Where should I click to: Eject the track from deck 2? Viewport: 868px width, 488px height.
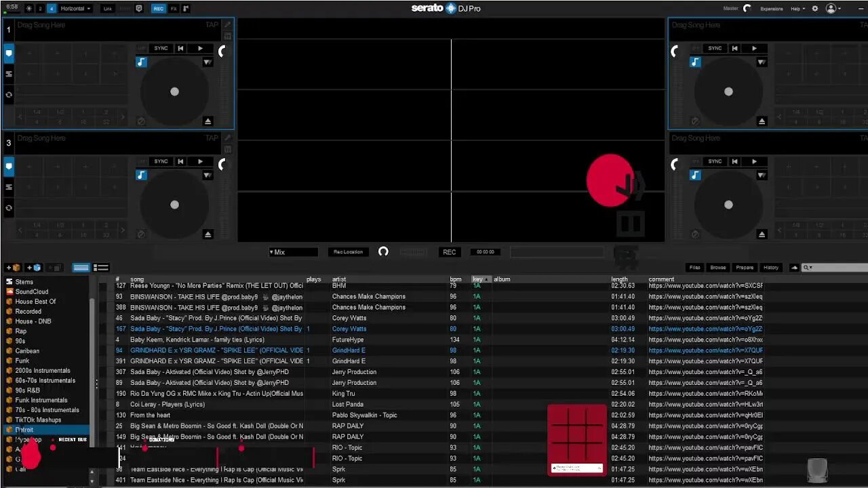coord(762,121)
